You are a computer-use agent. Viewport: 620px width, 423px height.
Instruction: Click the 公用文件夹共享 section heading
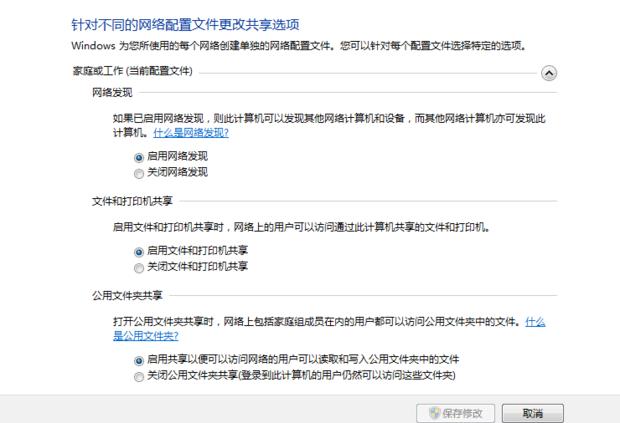(x=126, y=296)
